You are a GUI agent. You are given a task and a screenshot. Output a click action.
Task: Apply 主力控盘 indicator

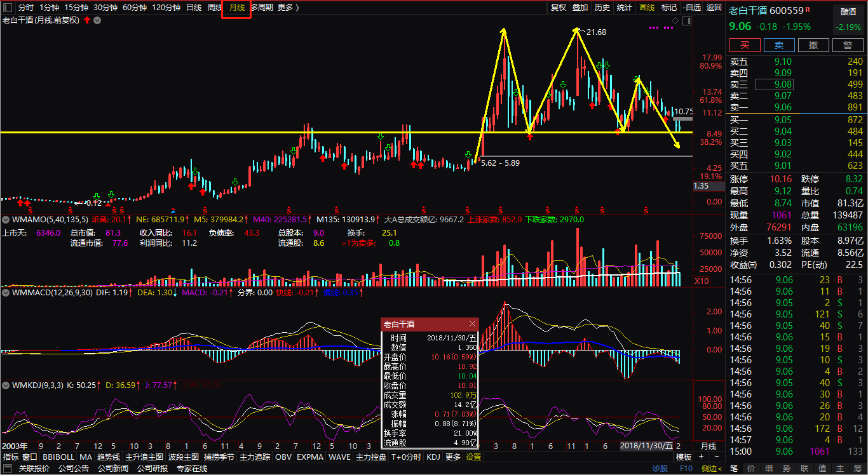click(x=371, y=457)
